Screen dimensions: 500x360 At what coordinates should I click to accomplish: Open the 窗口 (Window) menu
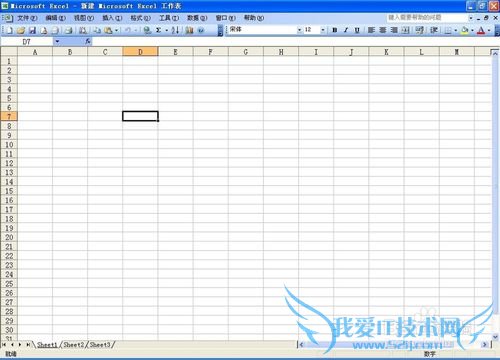tap(226, 18)
